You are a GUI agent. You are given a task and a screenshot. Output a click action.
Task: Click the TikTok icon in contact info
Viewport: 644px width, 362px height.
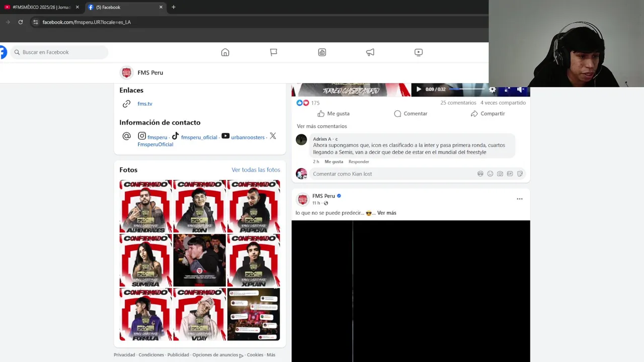[175, 136]
